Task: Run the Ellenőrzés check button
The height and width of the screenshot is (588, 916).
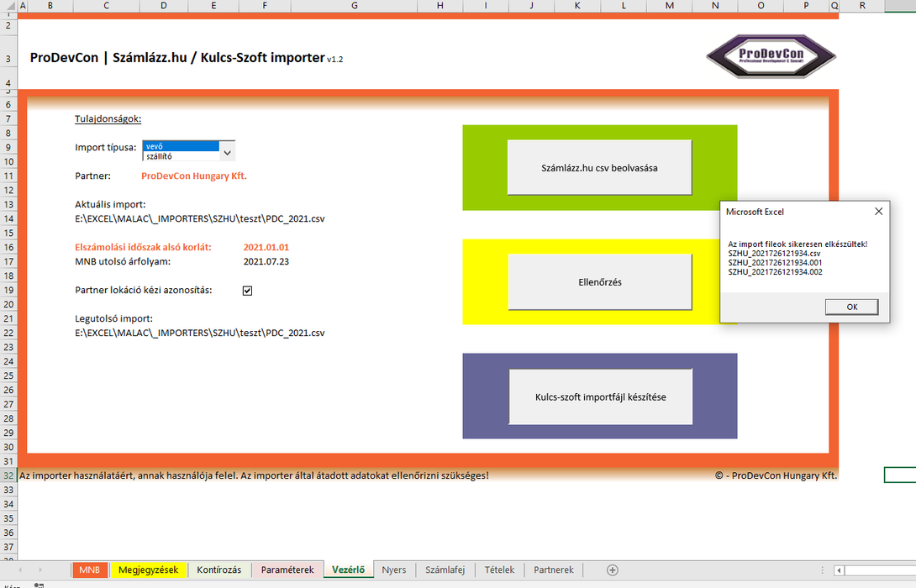Action: click(600, 282)
